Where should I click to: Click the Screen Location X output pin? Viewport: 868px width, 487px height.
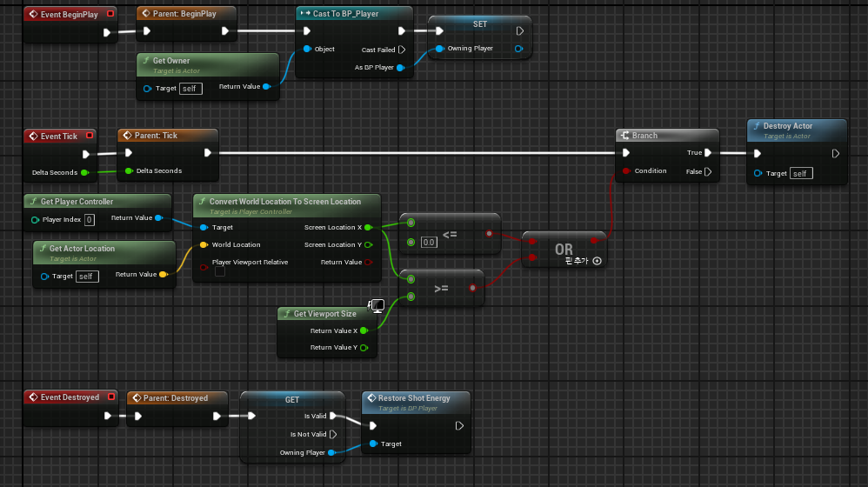coord(368,228)
